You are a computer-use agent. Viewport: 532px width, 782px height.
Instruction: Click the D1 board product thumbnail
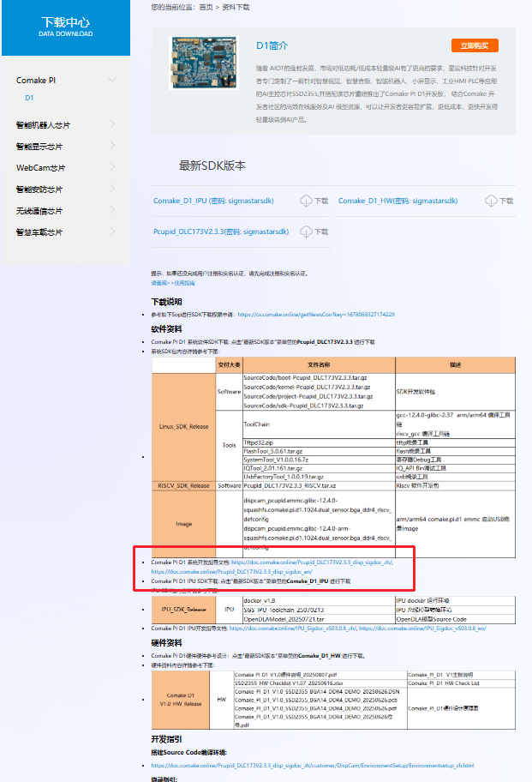204,63
